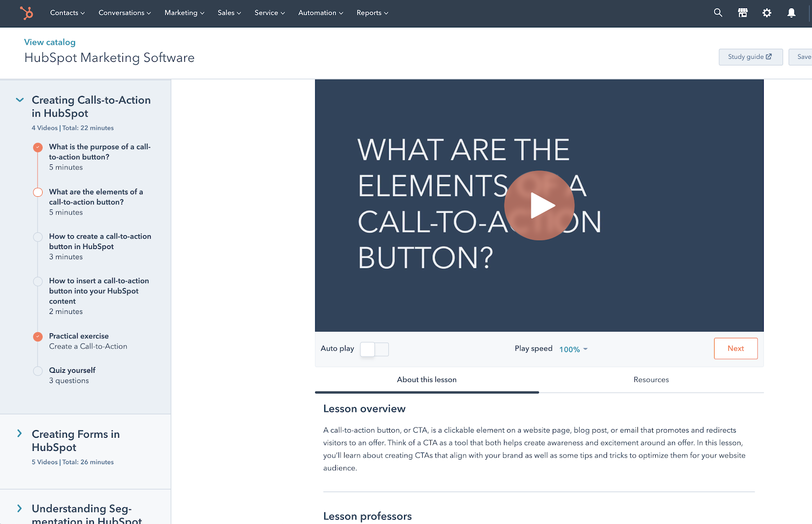Viewport: 812px width, 524px height.
Task: Collapse Creating Calls-to-Action section
Action: (20, 100)
